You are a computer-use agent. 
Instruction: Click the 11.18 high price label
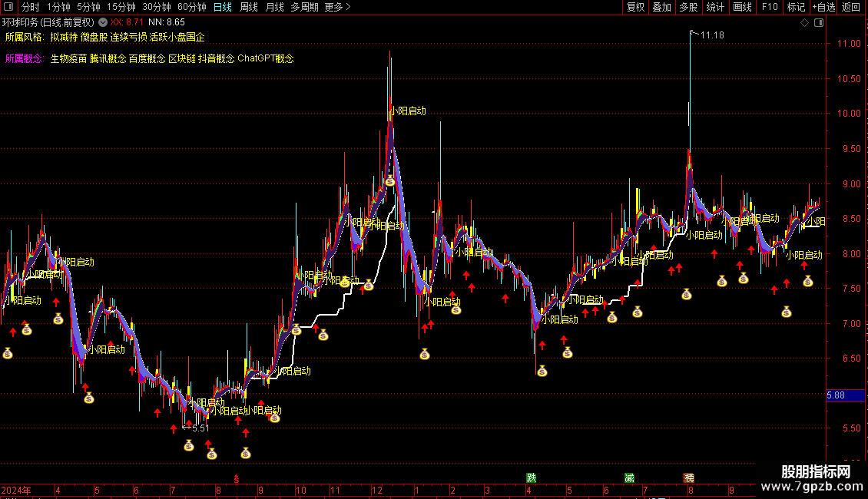click(712, 35)
